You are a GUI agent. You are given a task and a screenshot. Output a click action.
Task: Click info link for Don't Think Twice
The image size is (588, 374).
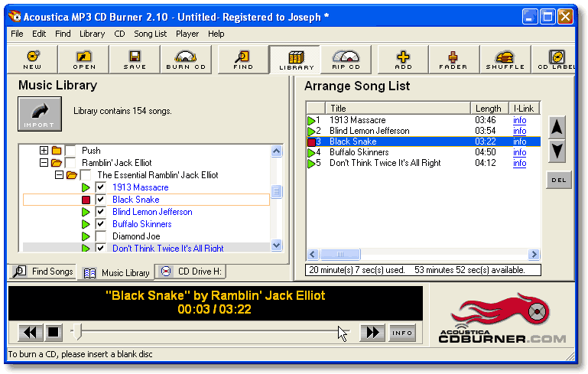click(x=519, y=163)
